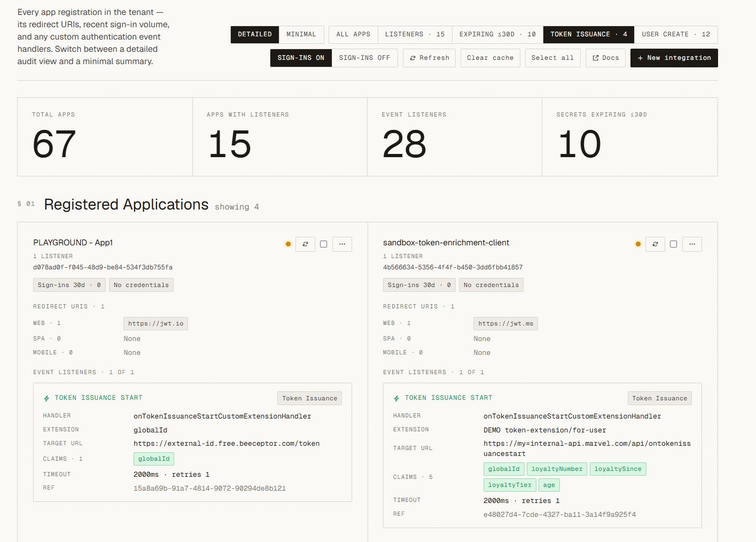Click the loyaltyNumber claim tag
This screenshot has width=756, height=542.
point(557,469)
